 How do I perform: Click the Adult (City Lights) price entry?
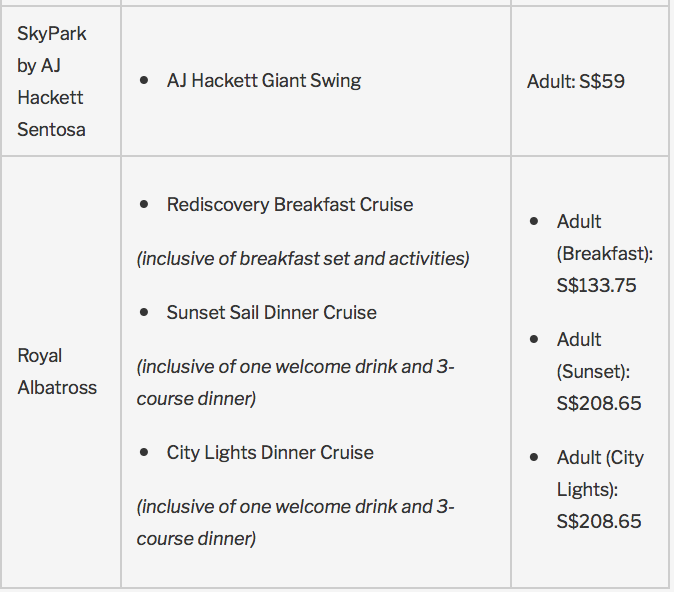click(x=600, y=489)
